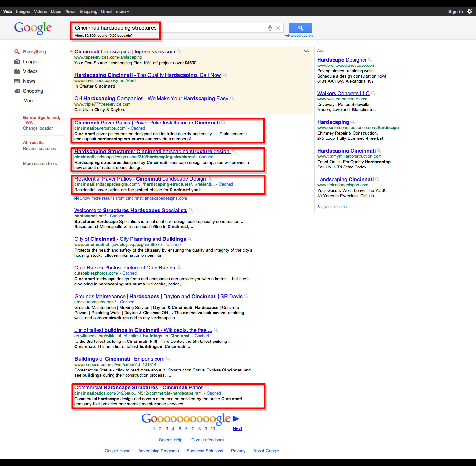Clear the search box with X icon

tap(278, 28)
